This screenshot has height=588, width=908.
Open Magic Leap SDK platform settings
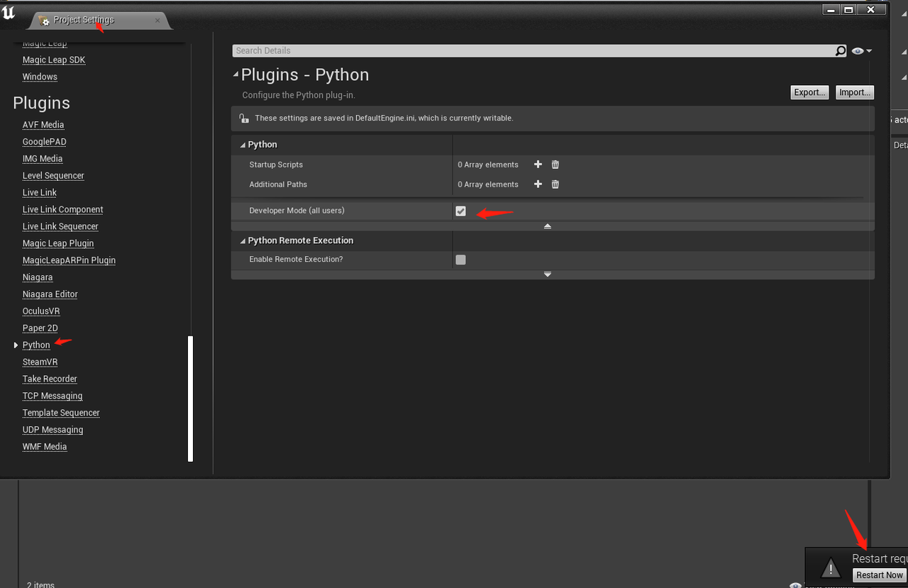[54, 60]
